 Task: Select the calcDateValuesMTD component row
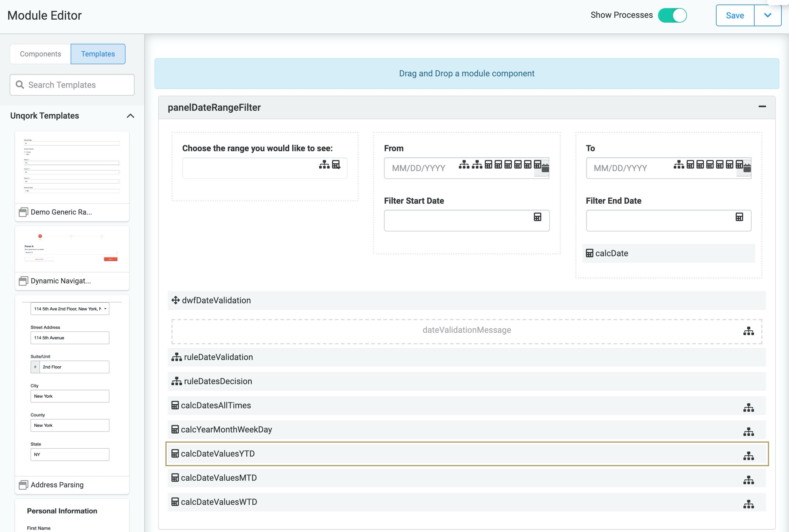tap(467, 478)
